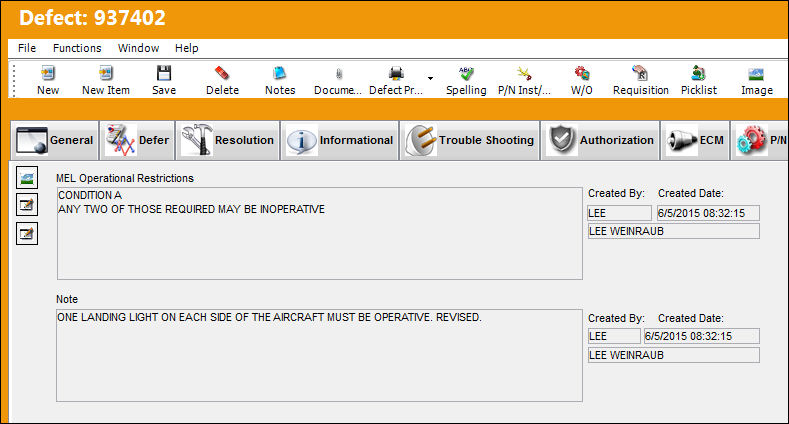Image resolution: width=789 pixels, height=424 pixels.
Task: Switch to the General tab
Action: [55, 140]
